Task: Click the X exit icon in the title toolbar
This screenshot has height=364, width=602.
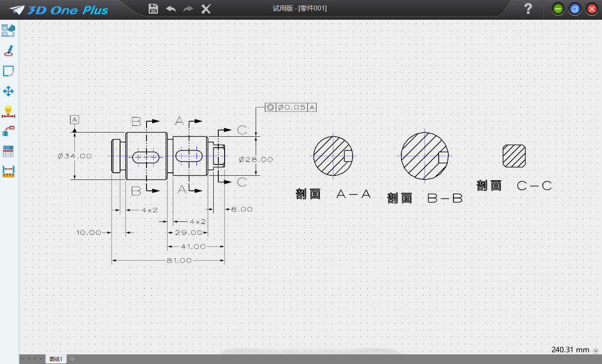Action: coord(206,9)
